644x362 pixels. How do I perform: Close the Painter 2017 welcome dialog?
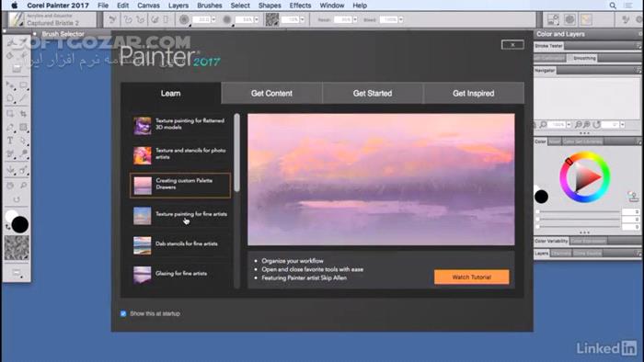[x=512, y=45]
